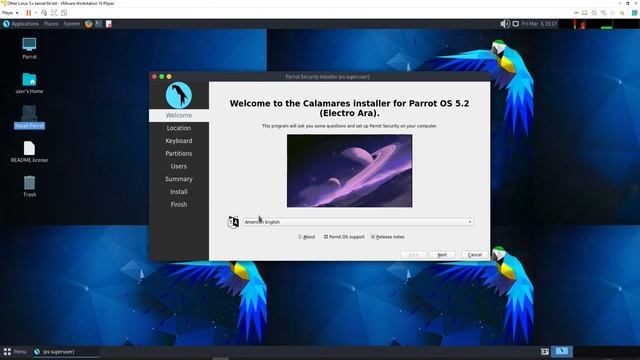Click the VMware unity mode icon

pyautogui.click(x=64, y=13)
